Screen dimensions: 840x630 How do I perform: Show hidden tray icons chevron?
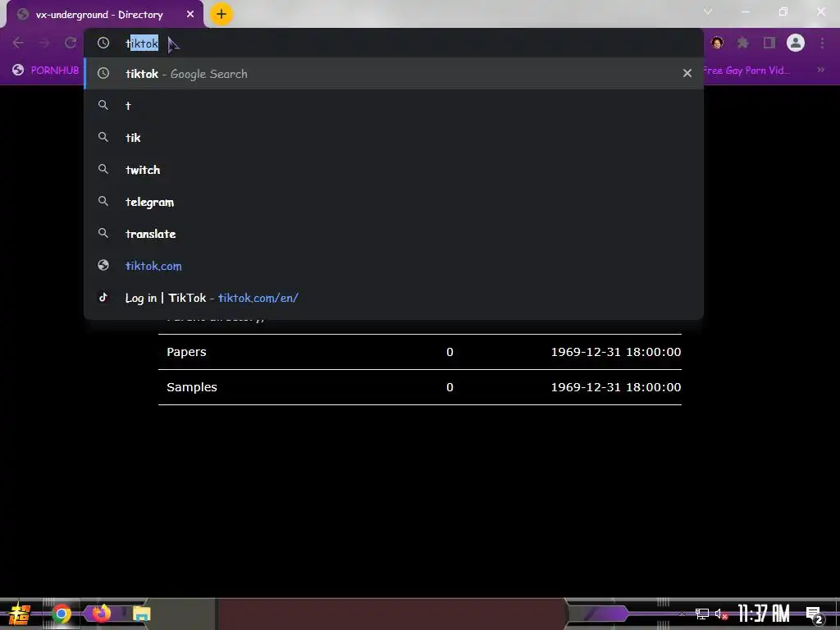682,614
